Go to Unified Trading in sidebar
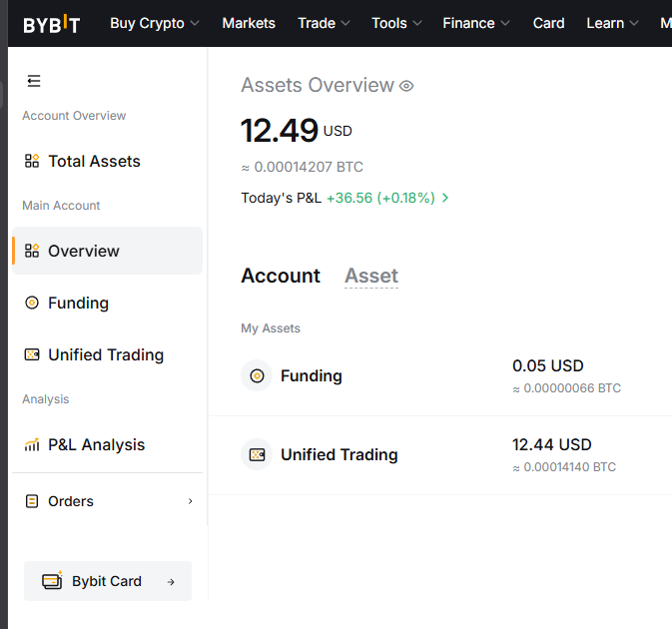 107,354
